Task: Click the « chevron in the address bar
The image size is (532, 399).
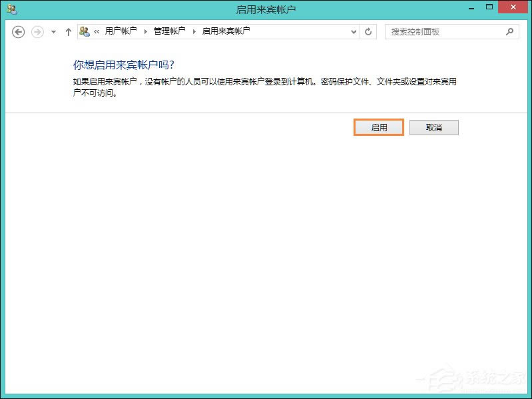Action: tap(97, 31)
